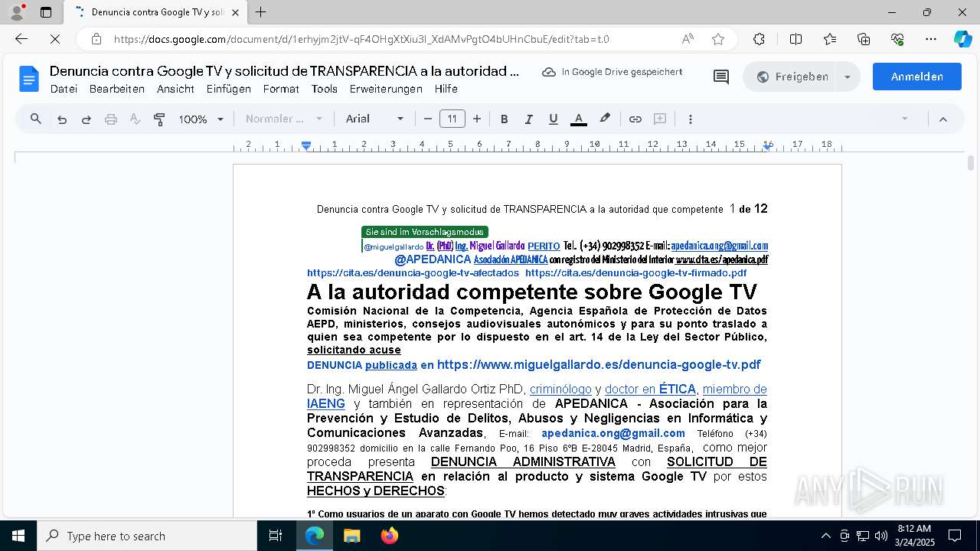Click the font size field
Viewport: 980px width, 551px height.
(x=452, y=119)
